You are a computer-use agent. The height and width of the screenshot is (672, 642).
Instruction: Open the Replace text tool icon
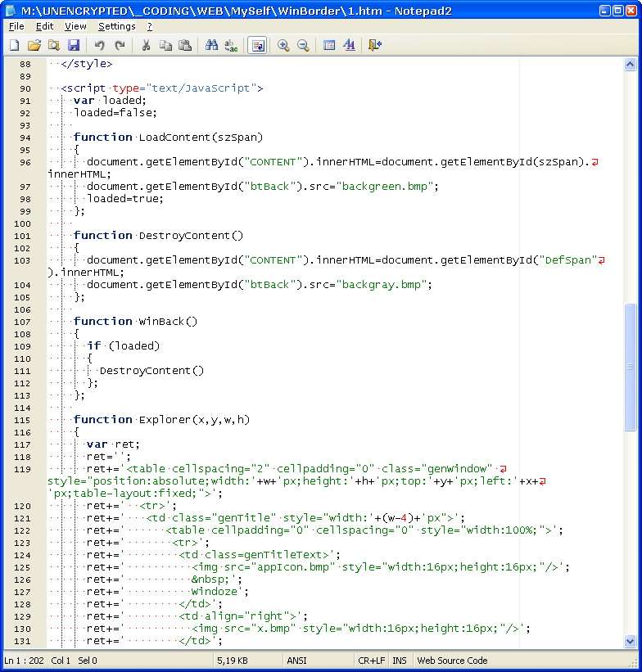click(231, 45)
